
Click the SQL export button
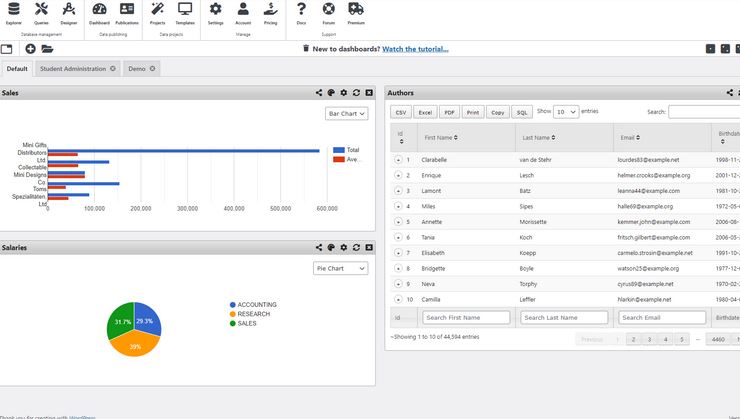click(x=521, y=112)
